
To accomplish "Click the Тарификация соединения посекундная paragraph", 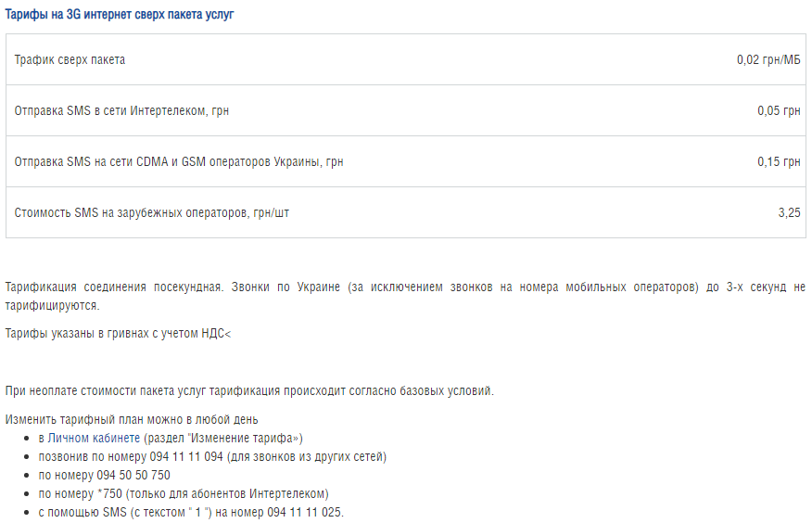I will [405, 296].
